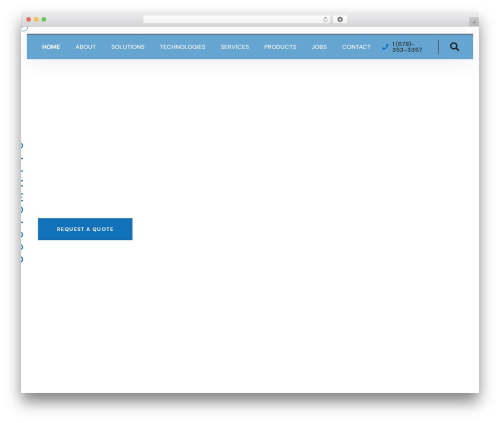
Task: Open the About menu item
Action: (86, 47)
